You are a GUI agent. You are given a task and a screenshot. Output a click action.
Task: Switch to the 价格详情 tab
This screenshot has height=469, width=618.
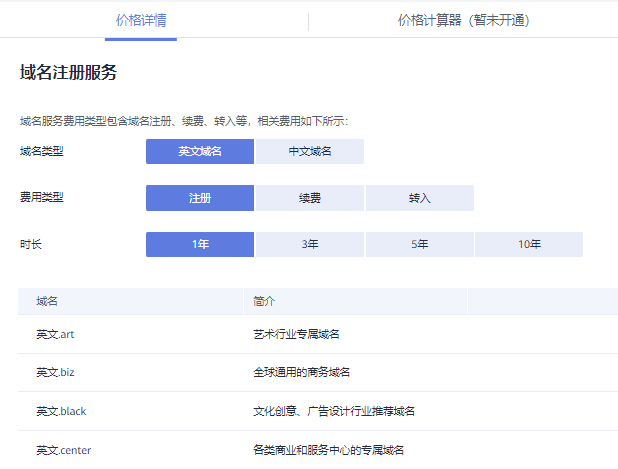click(141, 20)
